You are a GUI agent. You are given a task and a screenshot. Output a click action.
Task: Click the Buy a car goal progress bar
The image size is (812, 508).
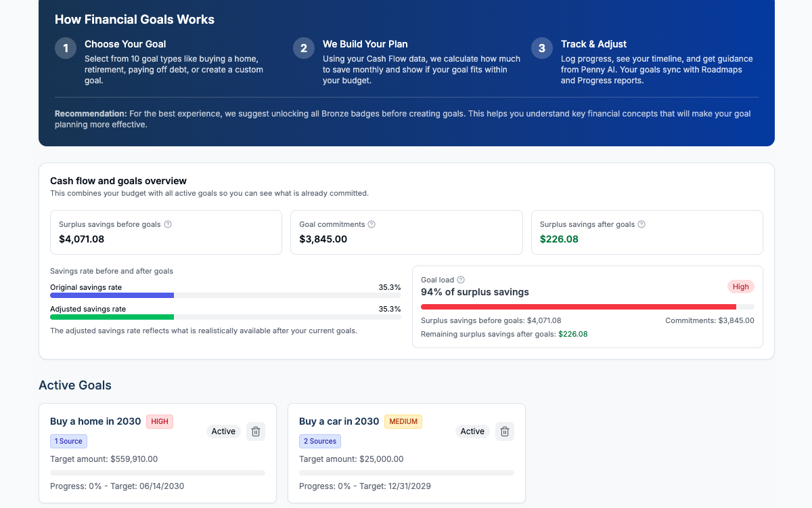[x=407, y=472]
